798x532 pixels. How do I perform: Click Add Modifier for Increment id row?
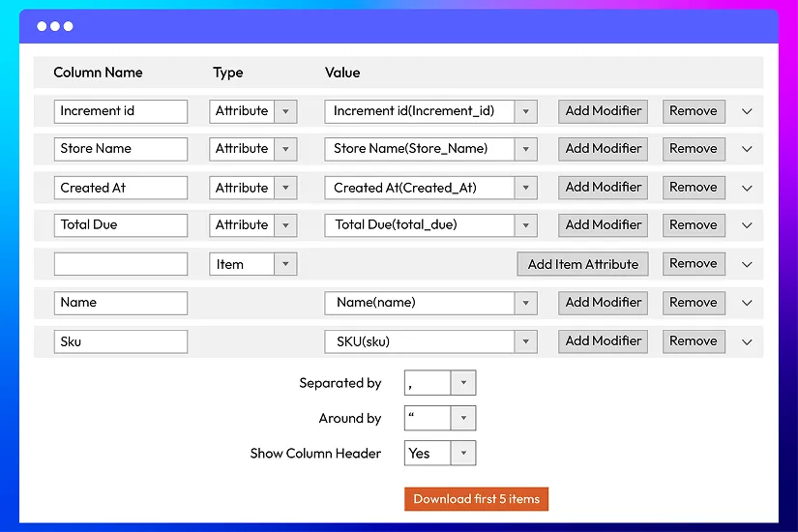click(x=603, y=111)
